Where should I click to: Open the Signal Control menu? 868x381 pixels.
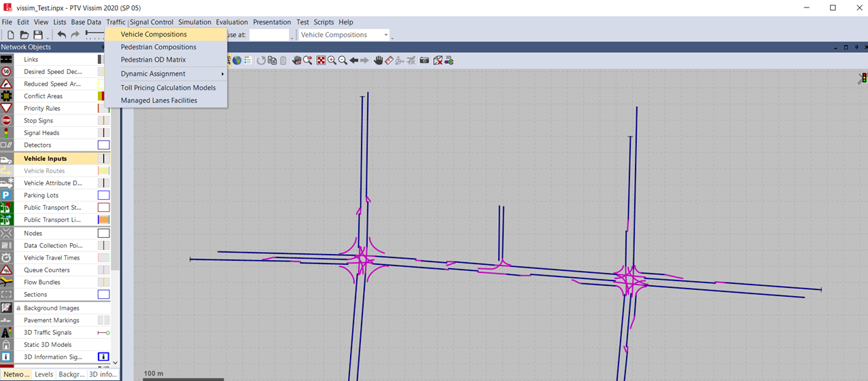tap(152, 22)
